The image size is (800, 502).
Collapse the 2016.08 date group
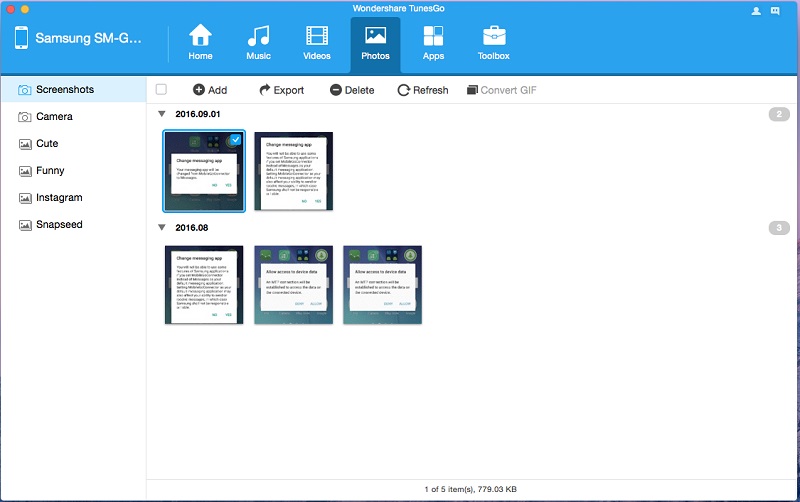tap(163, 228)
